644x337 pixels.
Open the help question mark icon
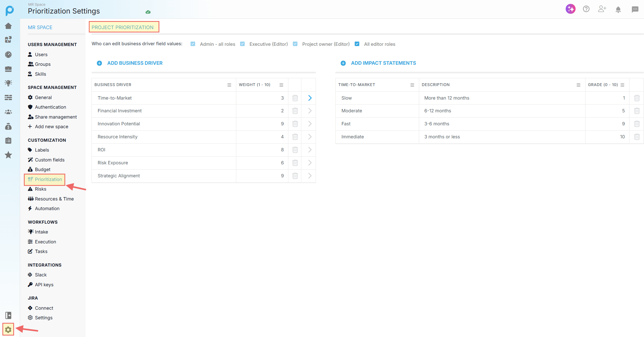point(586,9)
